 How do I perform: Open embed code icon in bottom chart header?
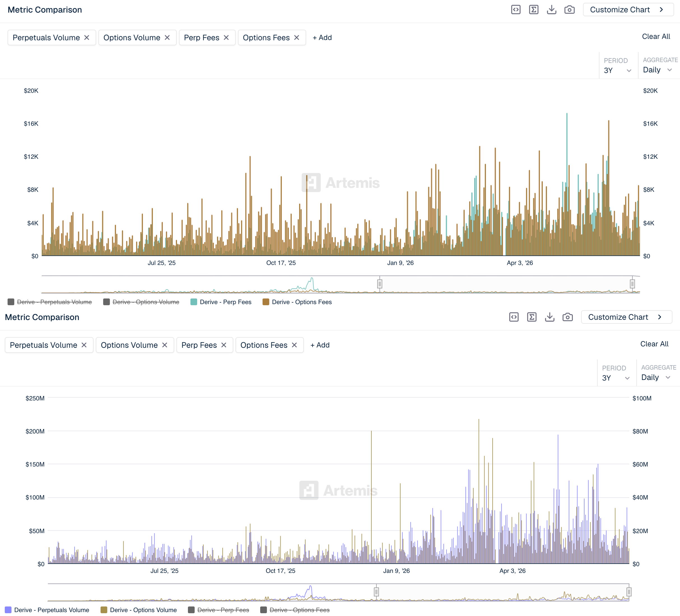[x=514, y=317]
